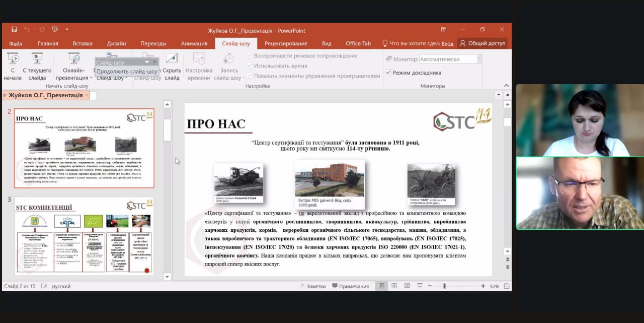The height and width of the screenshot is (323, 644).
Task: Switch to the Анимация ribbon tab
Action: (x=194, y=43)
